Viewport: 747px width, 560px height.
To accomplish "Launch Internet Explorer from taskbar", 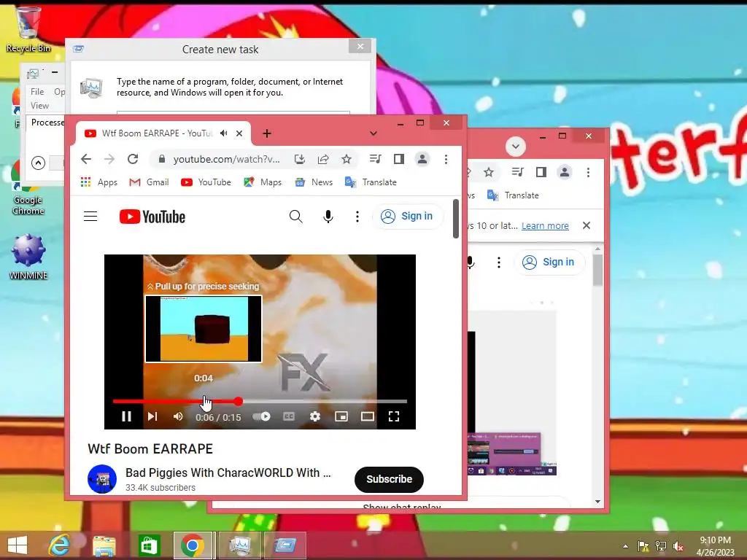I will (60, 545).
